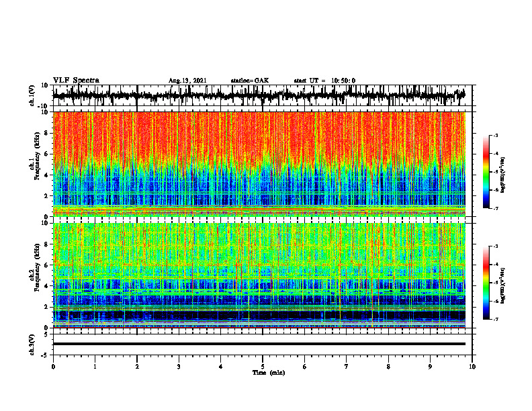This screenshot has height=411, width=532.
Task: Click the ch.3(V) axis label
Action: click(32, 345)
